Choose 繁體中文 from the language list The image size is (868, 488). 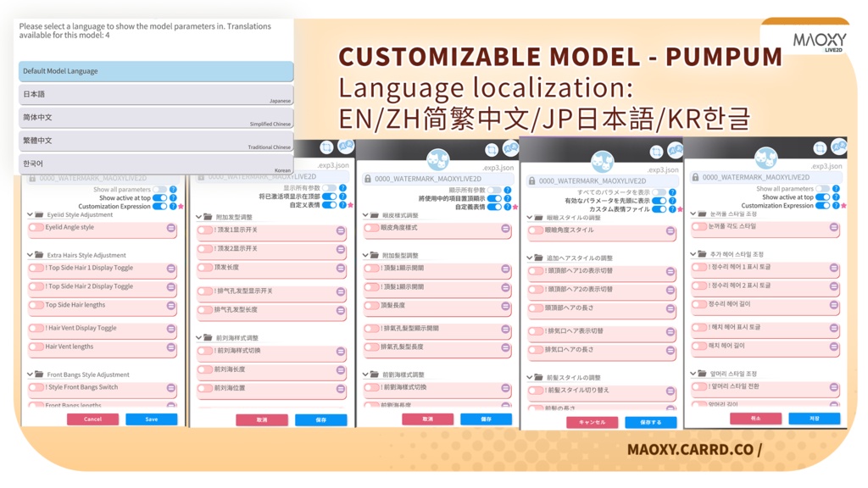156,141
